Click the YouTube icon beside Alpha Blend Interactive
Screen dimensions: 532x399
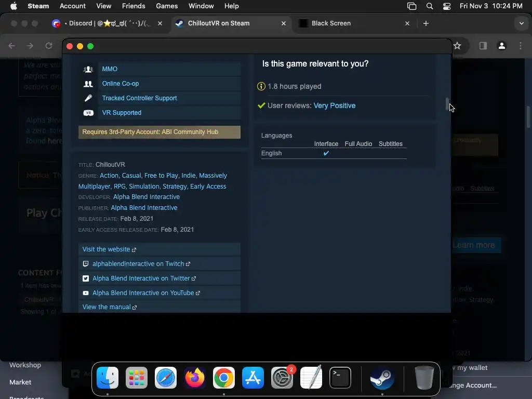[x=86, y=293]
